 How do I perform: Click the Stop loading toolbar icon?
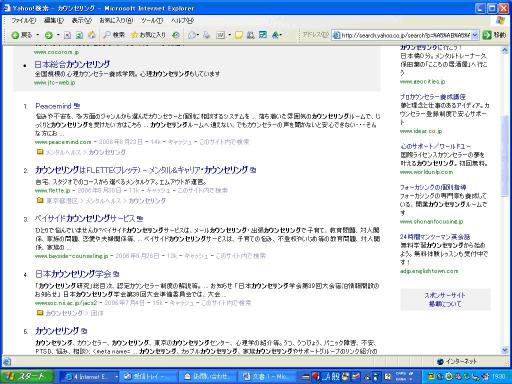[67, 35]
